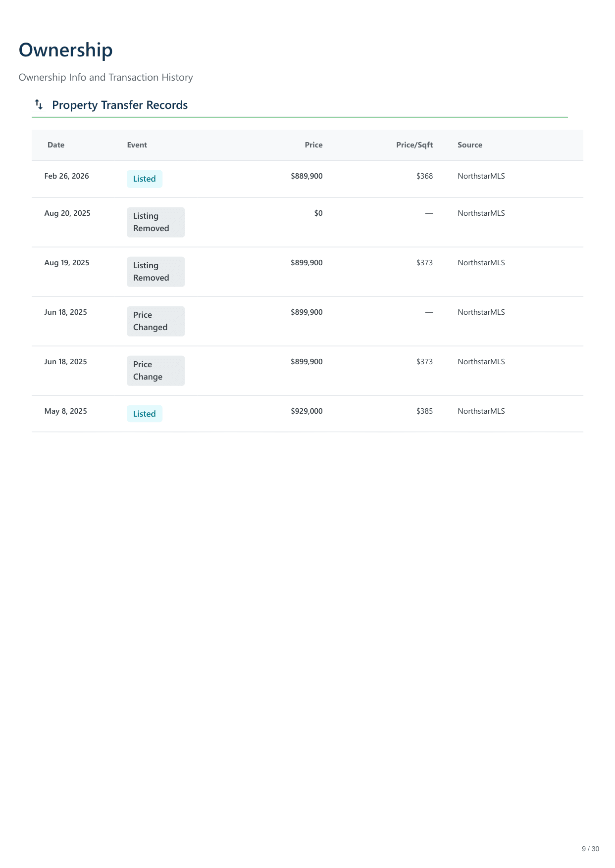Click the Ownership page heading
615x868 pixels.
click(65, 50)
